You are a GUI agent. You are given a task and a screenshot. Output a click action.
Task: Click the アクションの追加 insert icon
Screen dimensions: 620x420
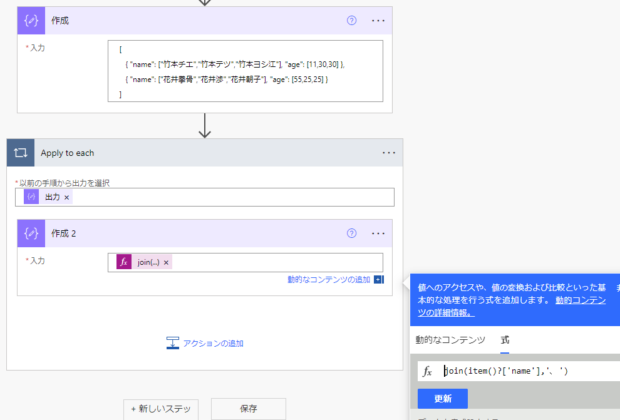click(x=172, y=343)
